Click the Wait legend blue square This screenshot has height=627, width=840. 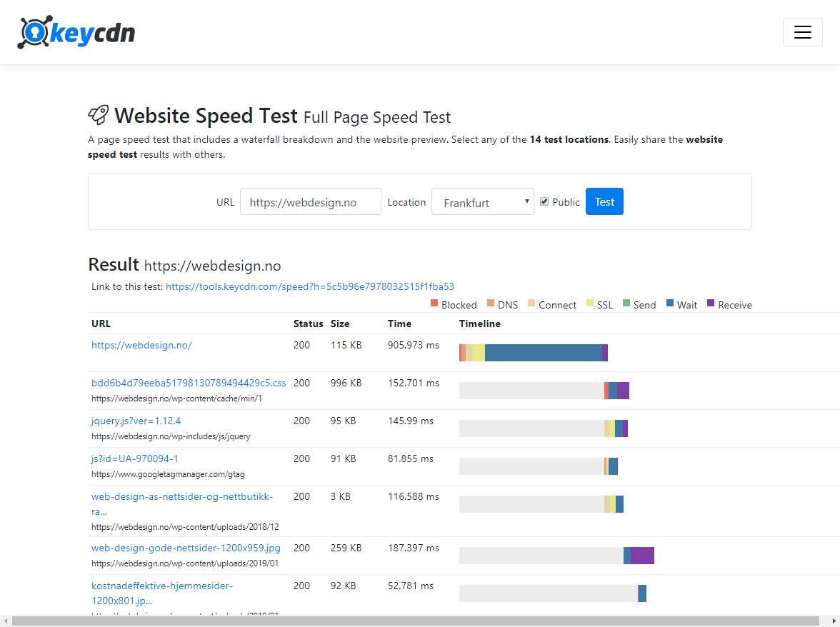point(670,304)
